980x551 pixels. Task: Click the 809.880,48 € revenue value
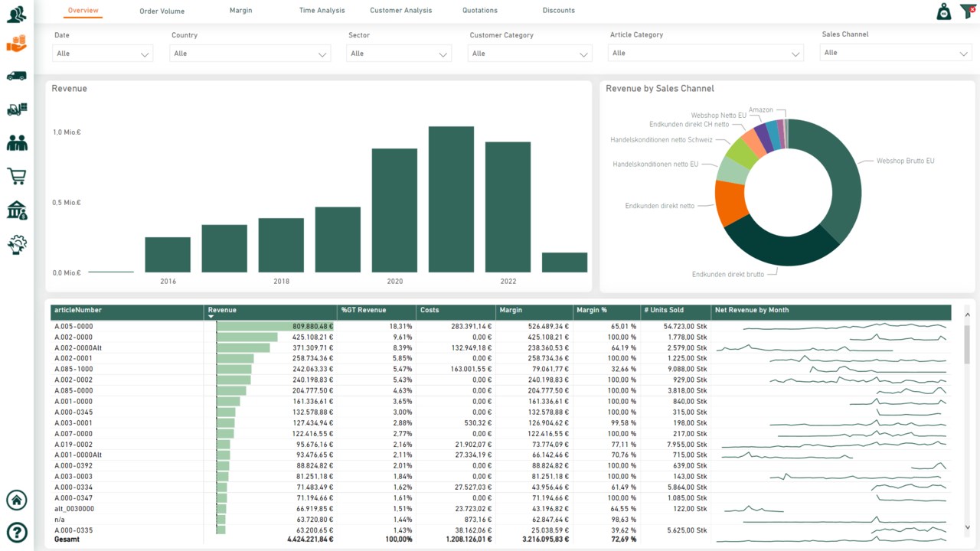click(312, 326)
